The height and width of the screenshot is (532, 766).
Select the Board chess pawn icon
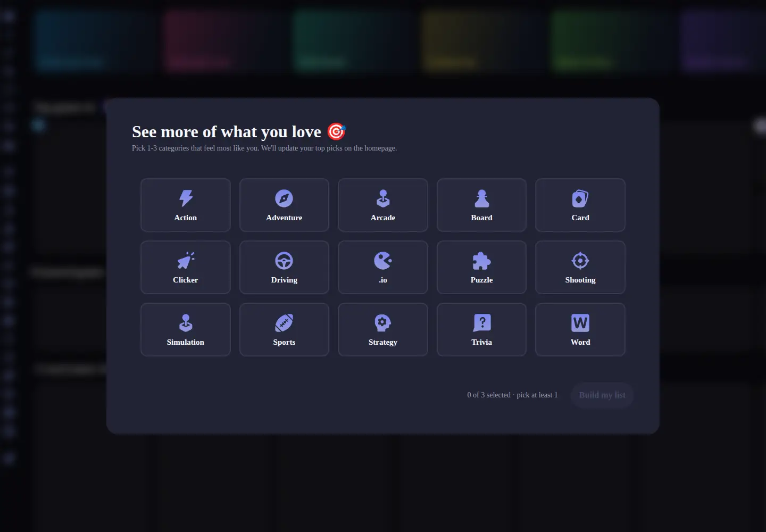pyautogui.click(x=481, y=198)
